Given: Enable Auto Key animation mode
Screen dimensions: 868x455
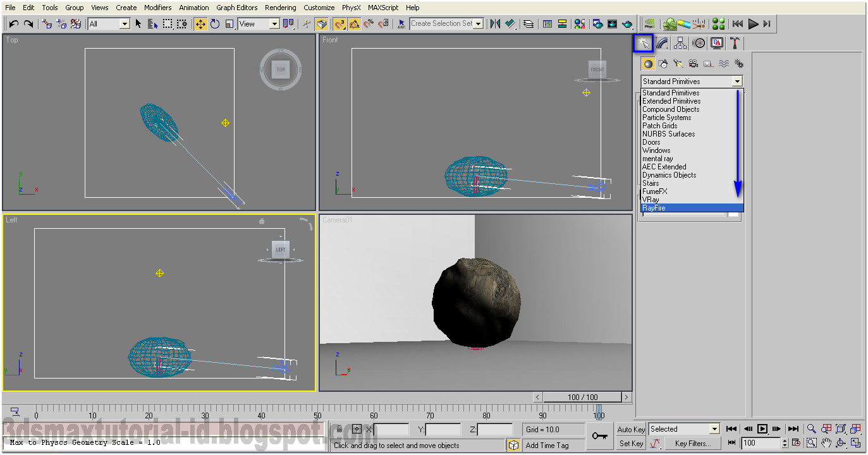Looking at the screenshot, I should 630,428.
